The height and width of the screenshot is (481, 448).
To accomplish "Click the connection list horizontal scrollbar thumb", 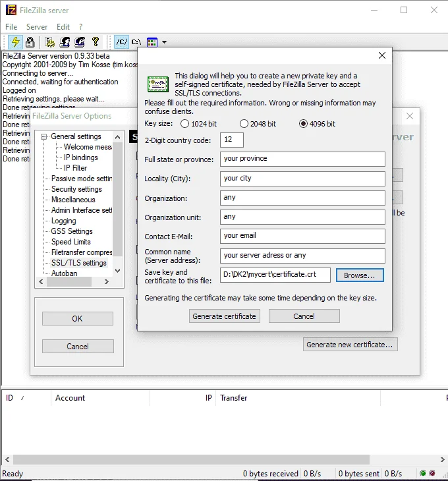I will [x=191, y=459].
